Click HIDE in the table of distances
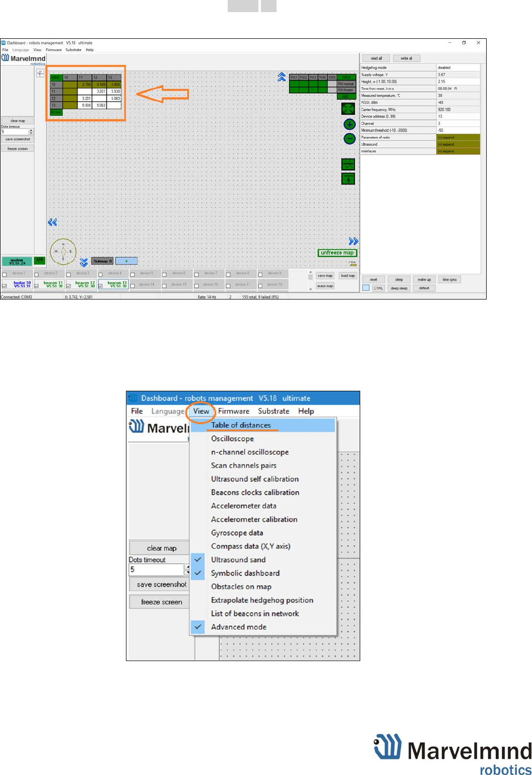Screen dimensions: 532x775 click(55, 78)
